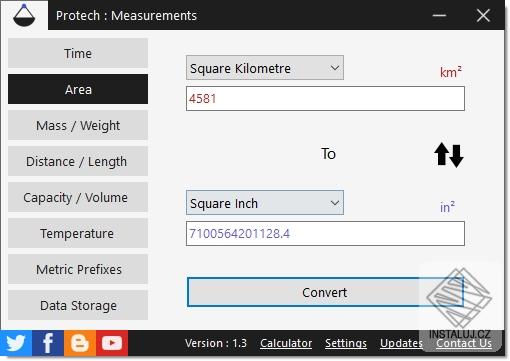Image resolution: width=510 pixels, height=361 pixels.
Task: Open the Twitter social link icon
Action: click(x=16, y=343)
